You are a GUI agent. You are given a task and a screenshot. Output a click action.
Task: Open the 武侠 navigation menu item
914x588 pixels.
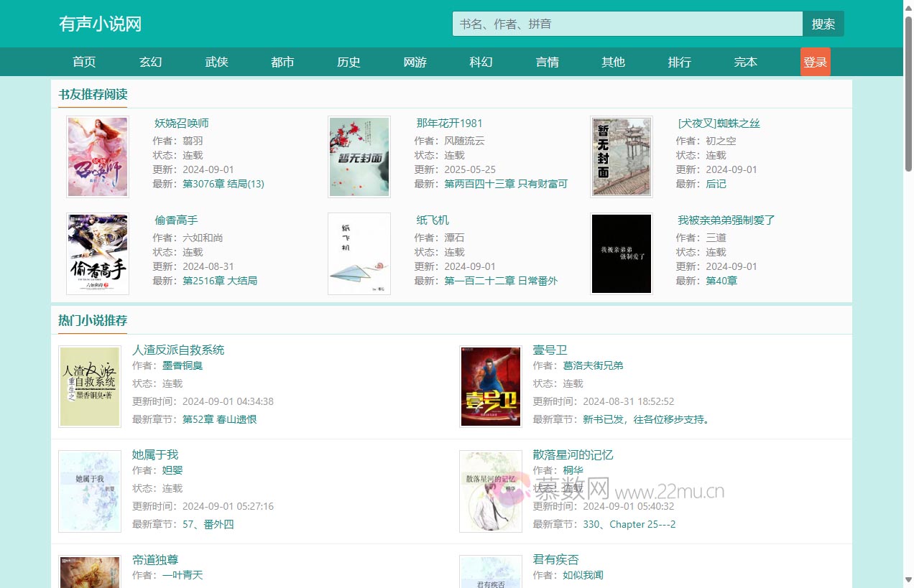[x=216, y=62]
